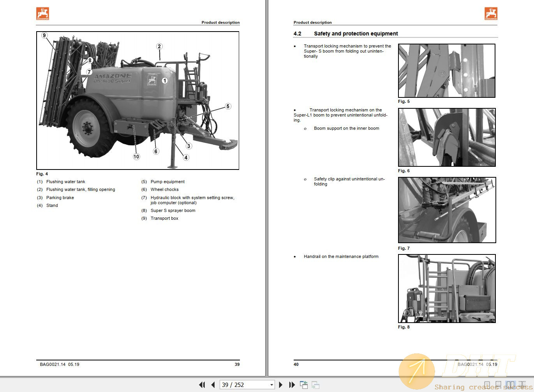
Task: Click 'Safety clip against unintentional unfolding' text
Action: pos(349,182)
